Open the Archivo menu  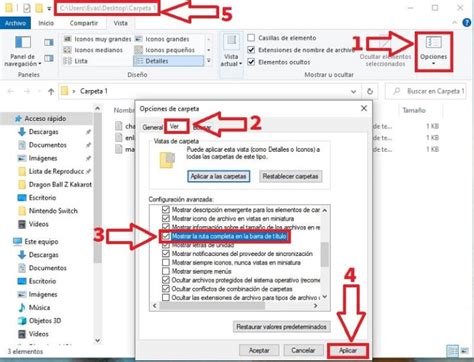point(15,23)
